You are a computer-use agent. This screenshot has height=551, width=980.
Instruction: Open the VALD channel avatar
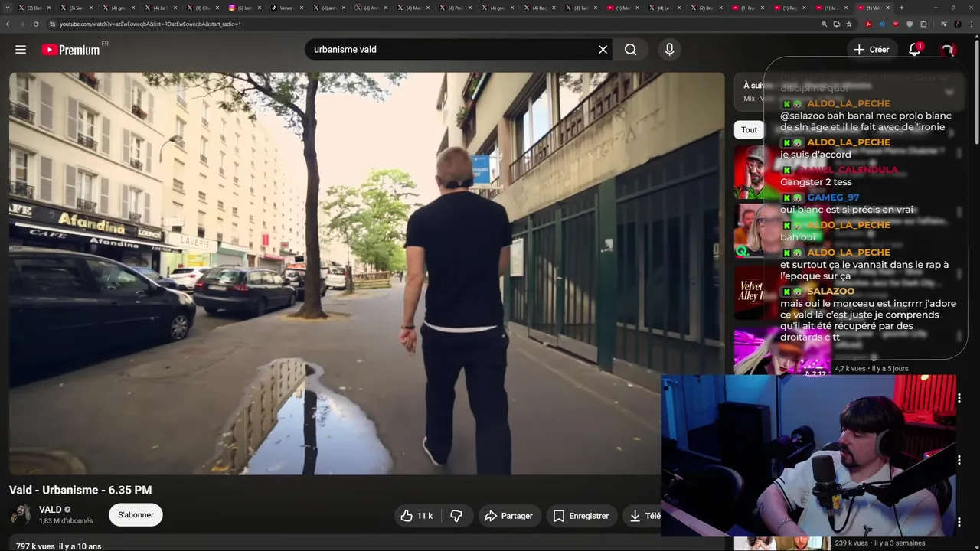point(21,515)
